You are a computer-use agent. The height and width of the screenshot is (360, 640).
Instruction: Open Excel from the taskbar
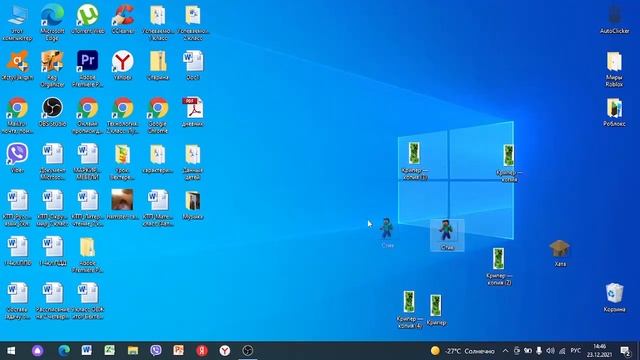[109, 351]
